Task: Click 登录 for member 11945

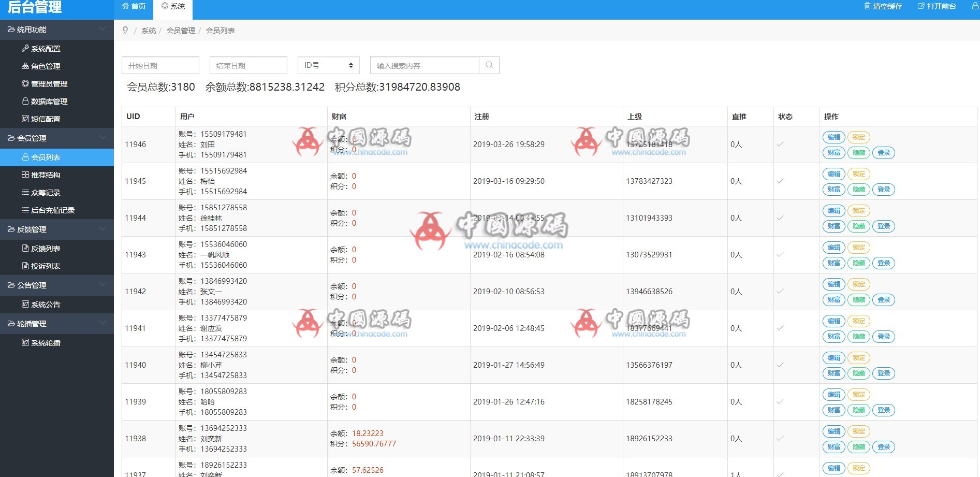Action: tap(884, 190)
